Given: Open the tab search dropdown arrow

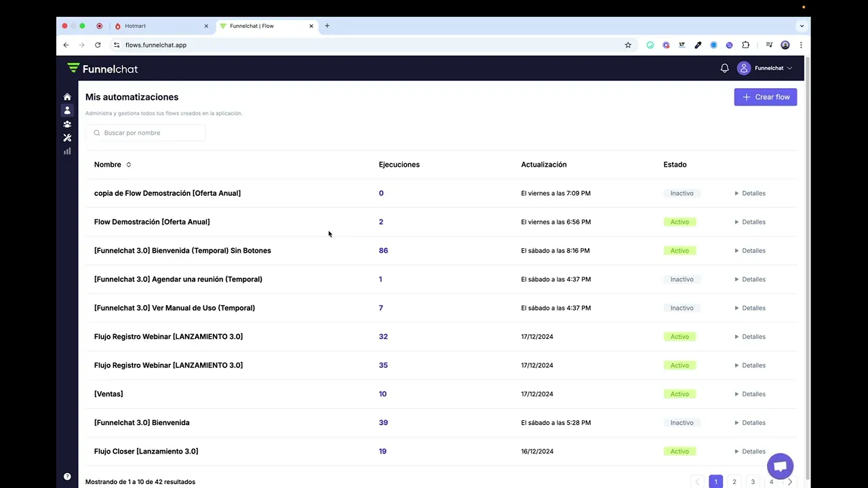Looking at the screenshot, I should click(802, 26).
